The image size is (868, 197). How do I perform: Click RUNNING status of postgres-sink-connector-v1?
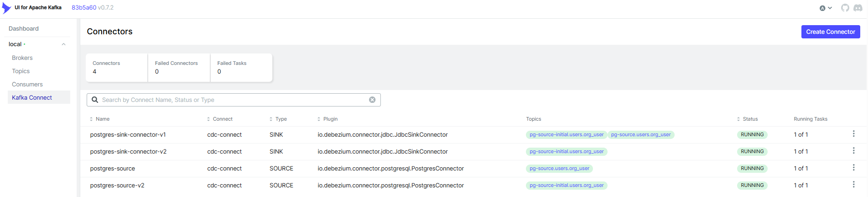pyautogui.click(x=752, y=135)
